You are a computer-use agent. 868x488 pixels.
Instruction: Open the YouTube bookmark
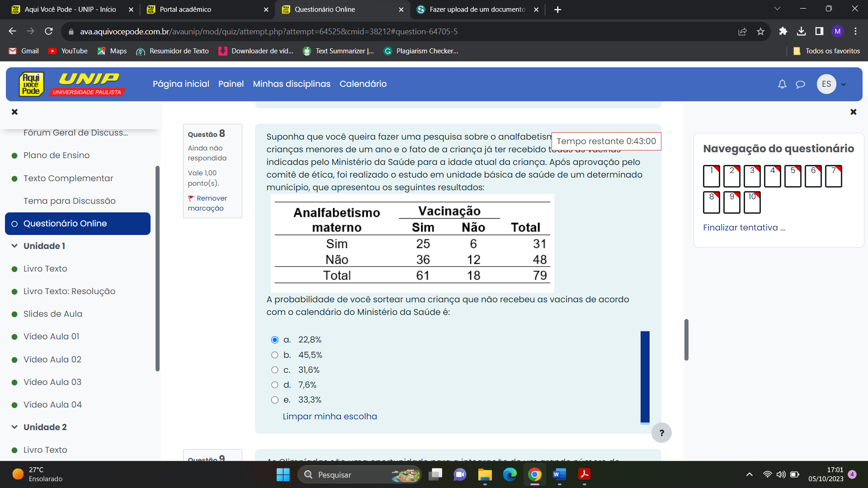(x=68, y=51)
